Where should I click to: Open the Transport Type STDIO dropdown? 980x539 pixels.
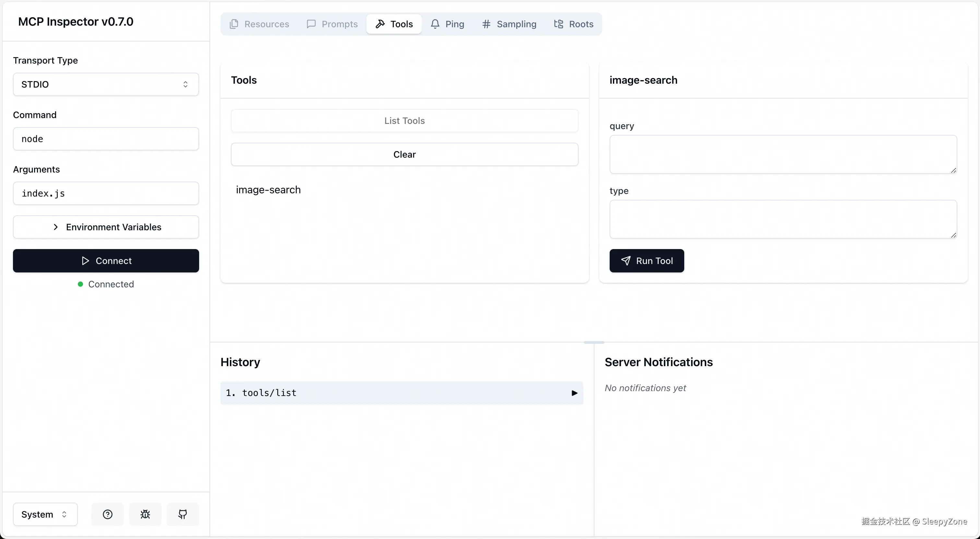point(106,84)
